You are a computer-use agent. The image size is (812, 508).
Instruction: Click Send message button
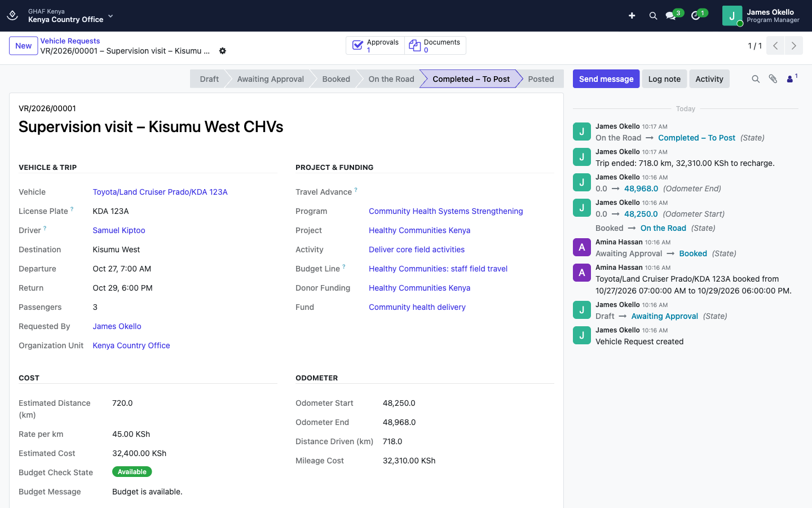[606, 79]
